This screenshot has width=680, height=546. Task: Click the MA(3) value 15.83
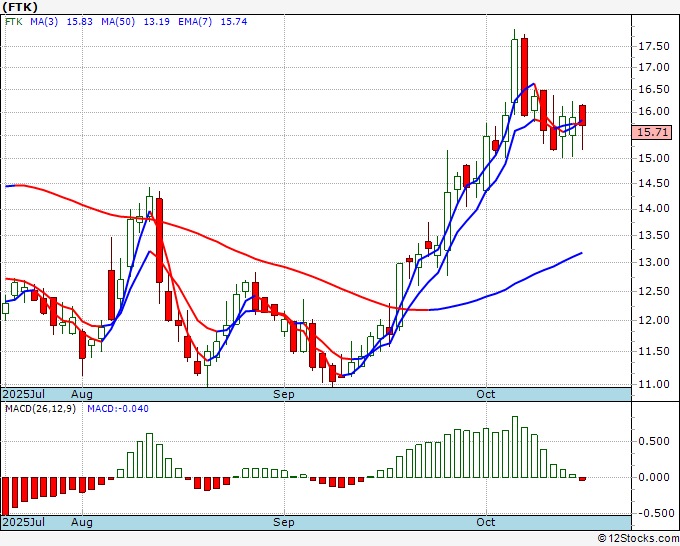[x=79, y=21]
